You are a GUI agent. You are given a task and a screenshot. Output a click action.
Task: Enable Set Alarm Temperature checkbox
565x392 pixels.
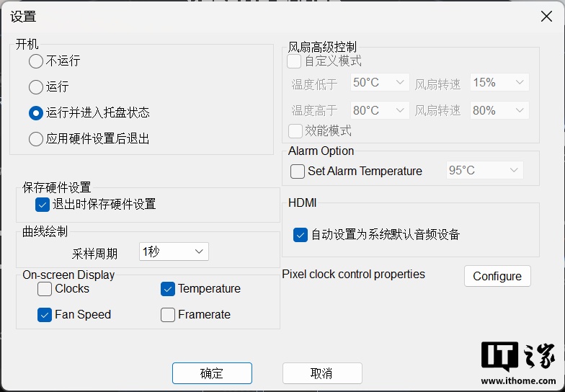pos(298,171)
